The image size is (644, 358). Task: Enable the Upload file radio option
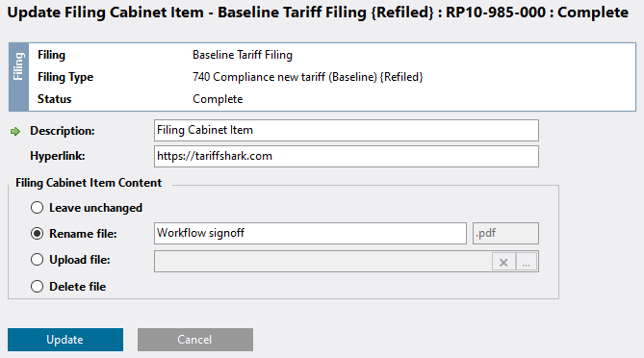pos(37,260)
